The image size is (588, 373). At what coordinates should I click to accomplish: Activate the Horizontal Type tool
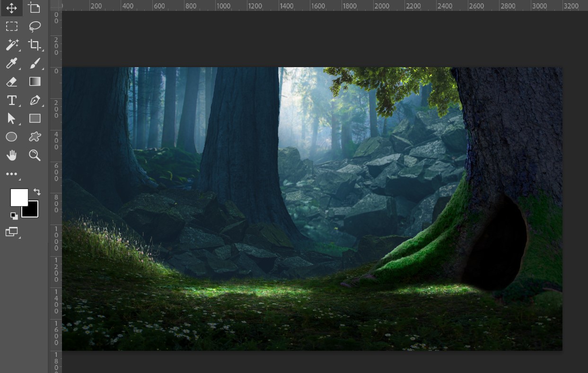pyautogui.click(x=11, y=100)
